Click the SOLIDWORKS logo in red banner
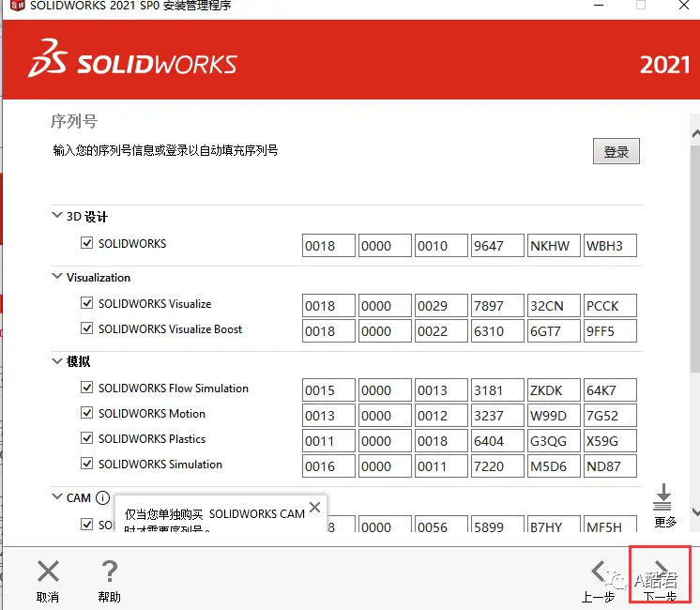The height and width of the screenshot is (610, 700). tap(132, 58)
